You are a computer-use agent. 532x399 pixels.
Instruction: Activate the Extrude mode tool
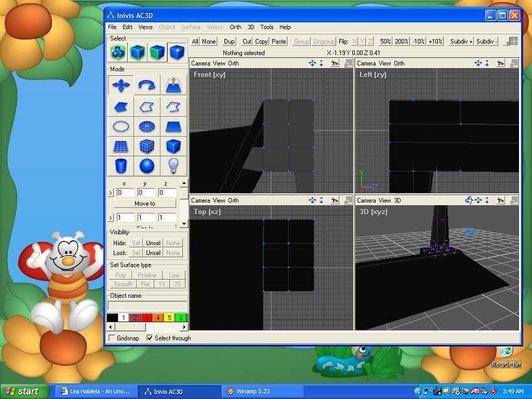click(173, 85)
